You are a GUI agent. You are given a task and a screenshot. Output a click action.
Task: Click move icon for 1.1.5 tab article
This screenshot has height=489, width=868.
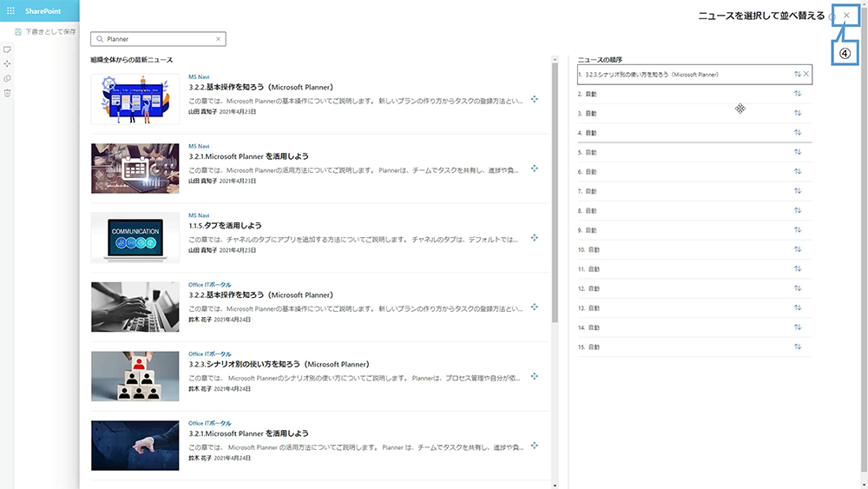click(x=534, y=238)
